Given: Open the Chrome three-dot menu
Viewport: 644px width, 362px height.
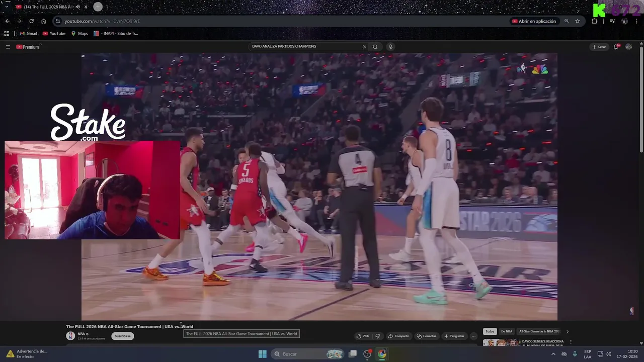Looking at the screenshot, I should point(636,21).
